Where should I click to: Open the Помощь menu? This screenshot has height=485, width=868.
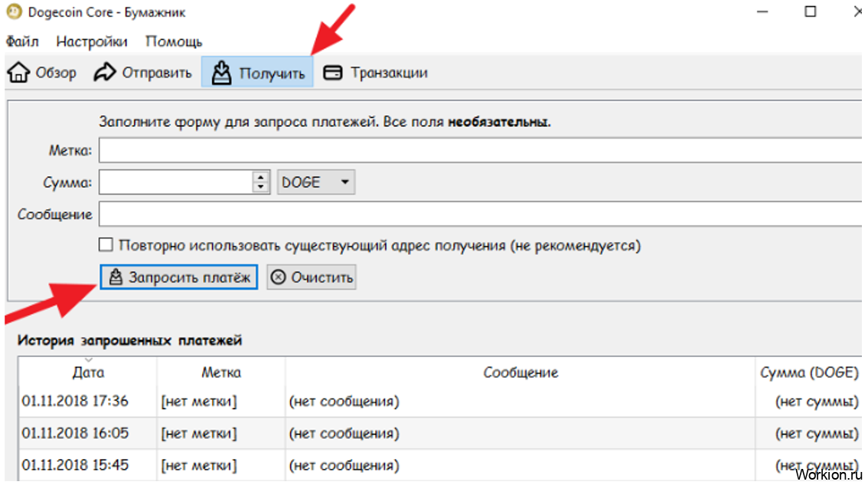pyautogui.click(x=174, y=41)
